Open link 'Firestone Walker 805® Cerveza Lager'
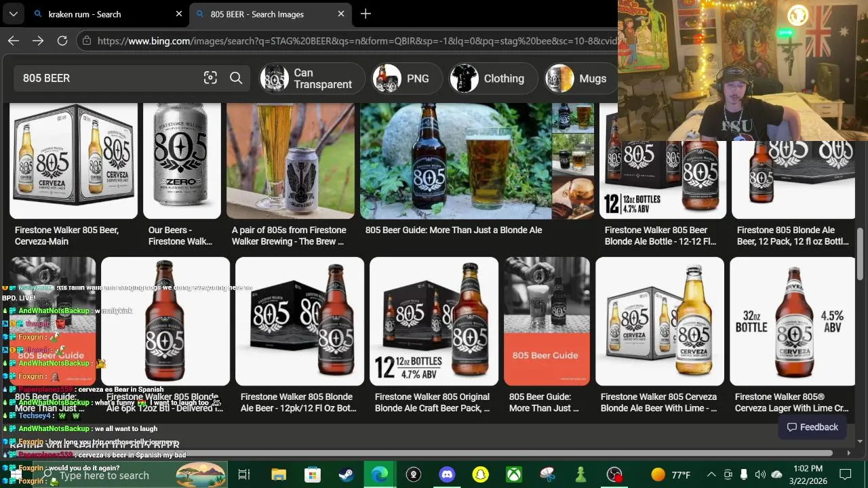 (x=791, y=403)
